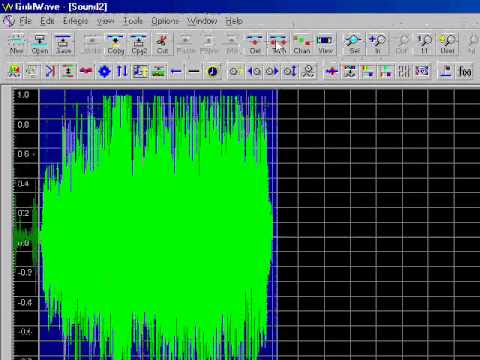Click the '0.2' amplitude axis label
Screen dimensions: 480x360
(x=23, y=213)
